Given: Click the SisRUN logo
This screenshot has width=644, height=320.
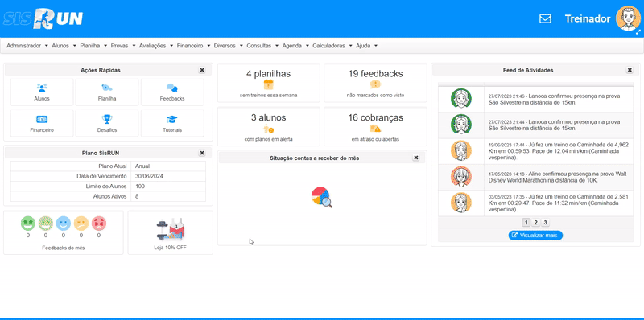Looking at the screenshot, I should (x=43, y=18).
